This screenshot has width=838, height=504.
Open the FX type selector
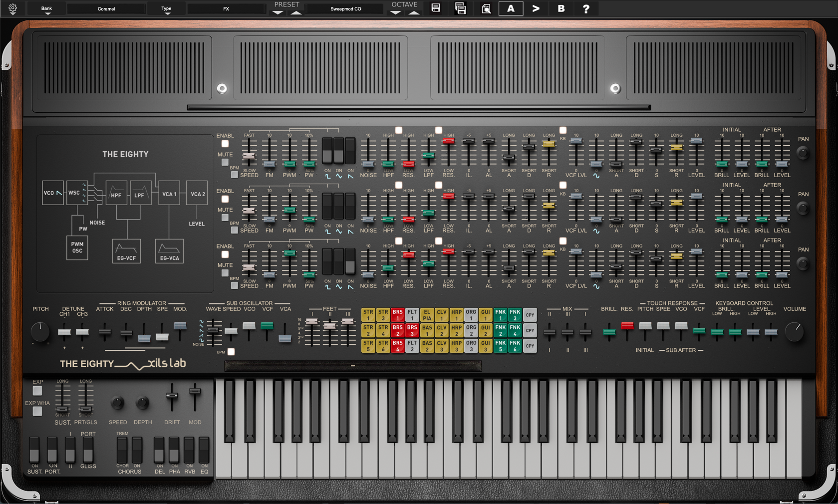(226, 8)
